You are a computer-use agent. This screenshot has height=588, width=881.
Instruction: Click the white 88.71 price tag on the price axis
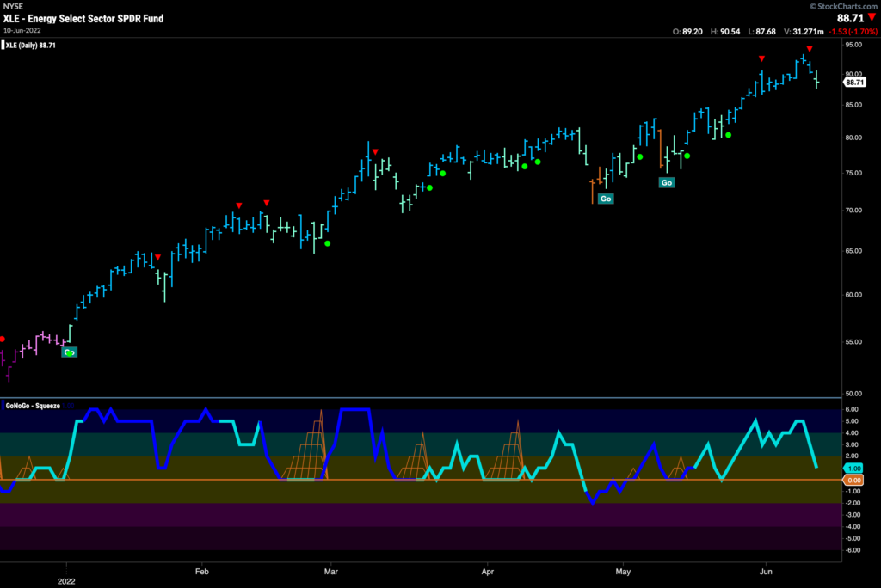click(x=854, y=83)
